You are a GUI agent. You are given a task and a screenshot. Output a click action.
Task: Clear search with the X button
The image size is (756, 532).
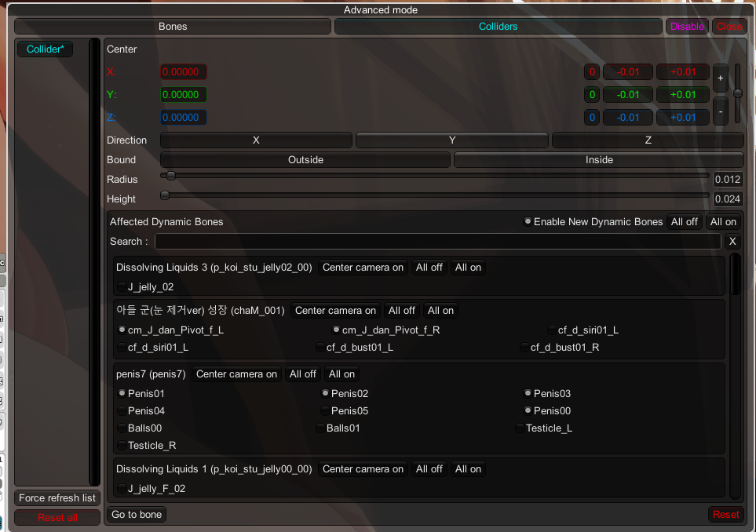(732, 242)
